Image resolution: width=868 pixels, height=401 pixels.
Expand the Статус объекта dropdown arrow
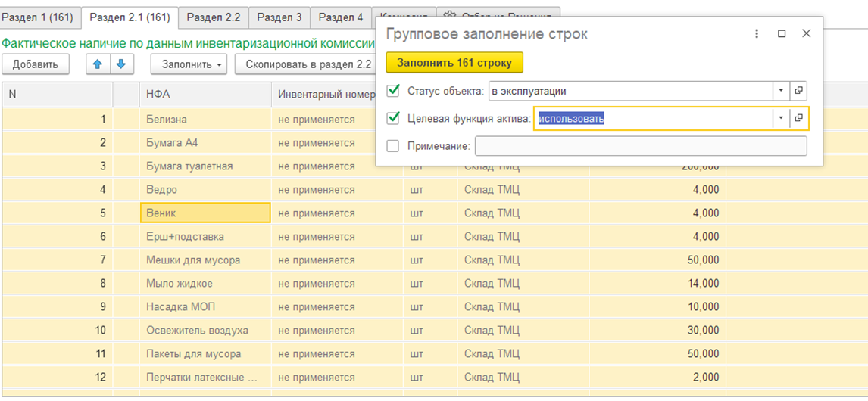(x=781, y=90)
